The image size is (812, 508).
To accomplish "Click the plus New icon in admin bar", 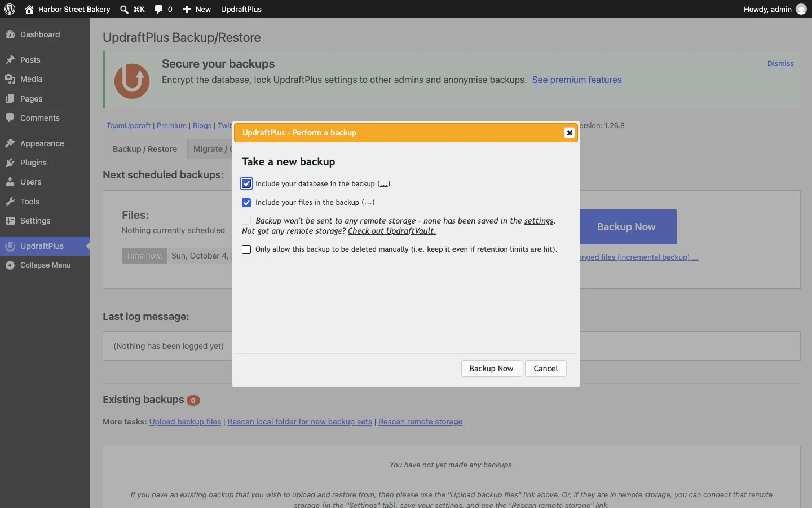I will click(187, 9).
